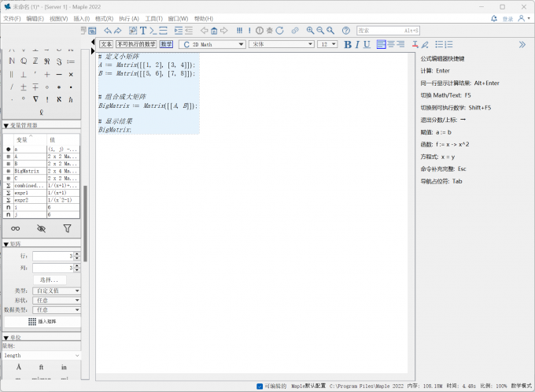
Task: Go back with left arrow icon
Action: 204,31
